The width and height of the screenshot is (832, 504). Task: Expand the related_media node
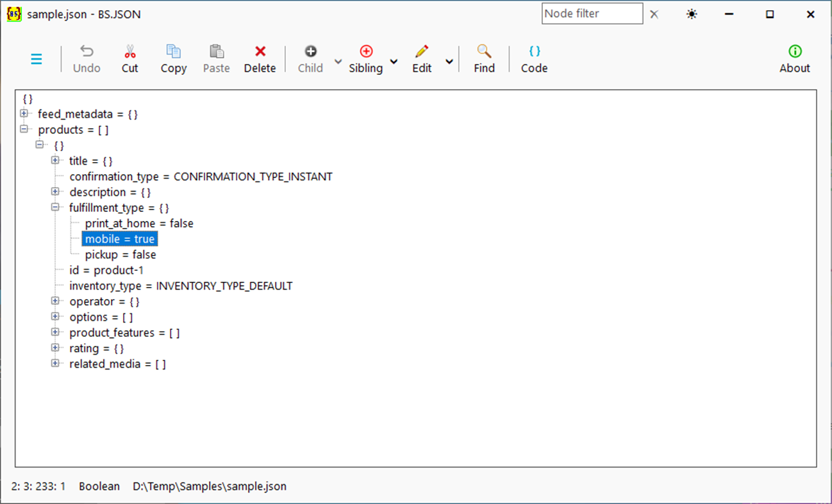click(x=55, y=364)
